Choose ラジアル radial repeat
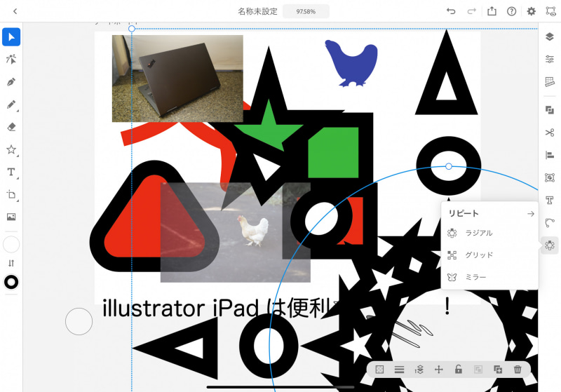Screen dimensions: 561x392 click(489, 234)
